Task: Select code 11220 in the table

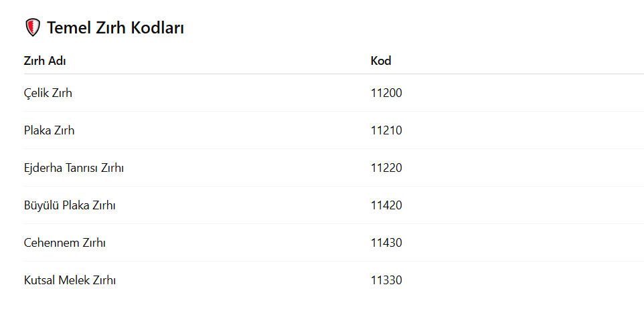Action: (x=386, y=168)
